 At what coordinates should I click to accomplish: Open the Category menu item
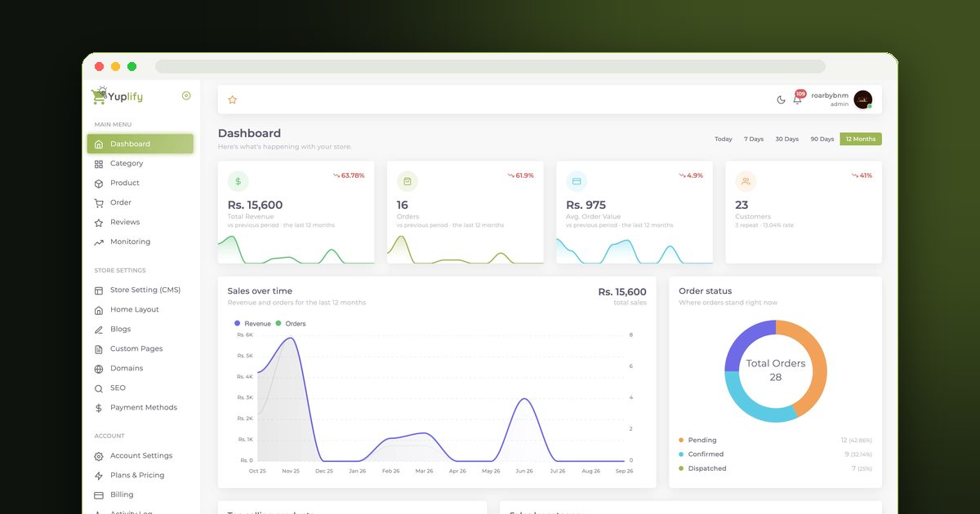140,163
